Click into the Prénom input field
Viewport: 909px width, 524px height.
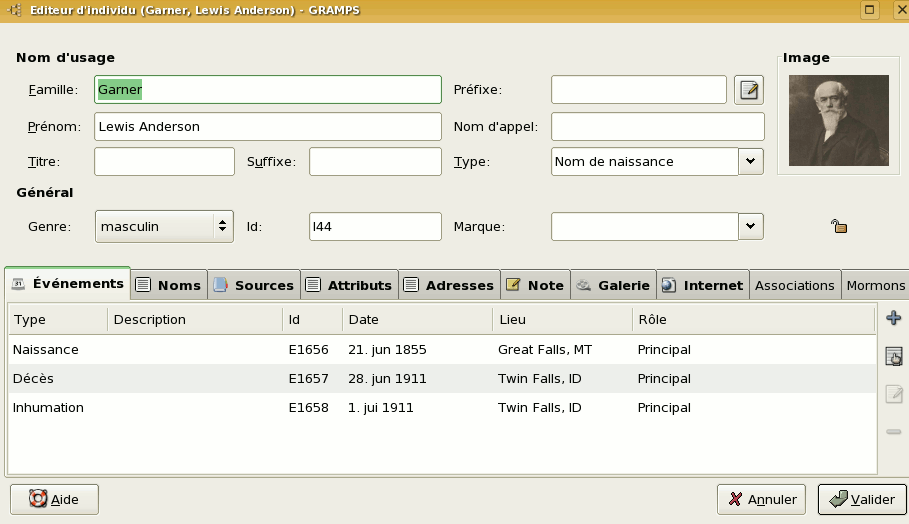point(267,127)
